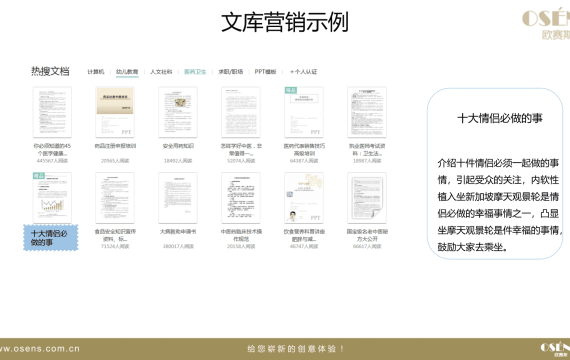Viewport: 570px width, 360px height.
Task: Open the 食品安全知识宣传 document thumbnail
Action: click(x=115, y=197)
